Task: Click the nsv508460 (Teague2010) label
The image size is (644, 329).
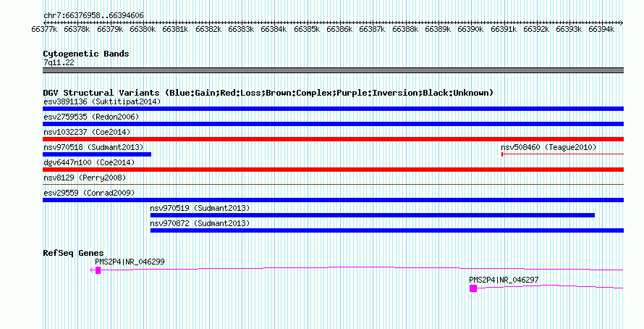Action: [548, 147]
